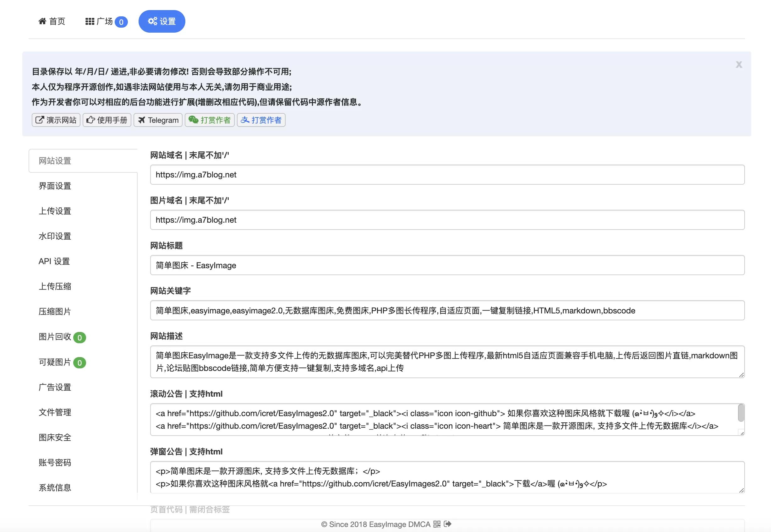Click the QR code icon in footer
Viewport: 771px width, 532px height.
[437, 524]
